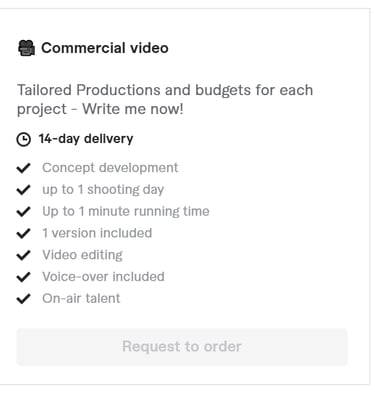Click the Concept development feature text

[x=110, y=168]
